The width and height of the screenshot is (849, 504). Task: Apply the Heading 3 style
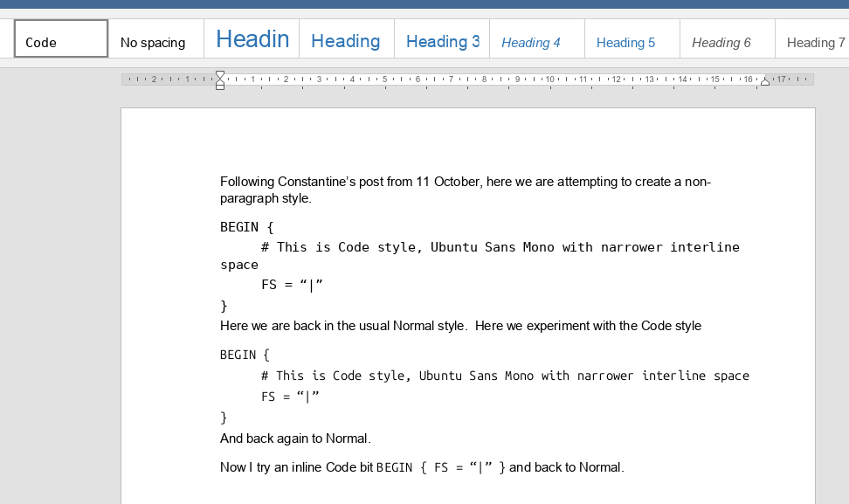click(442, 40)
